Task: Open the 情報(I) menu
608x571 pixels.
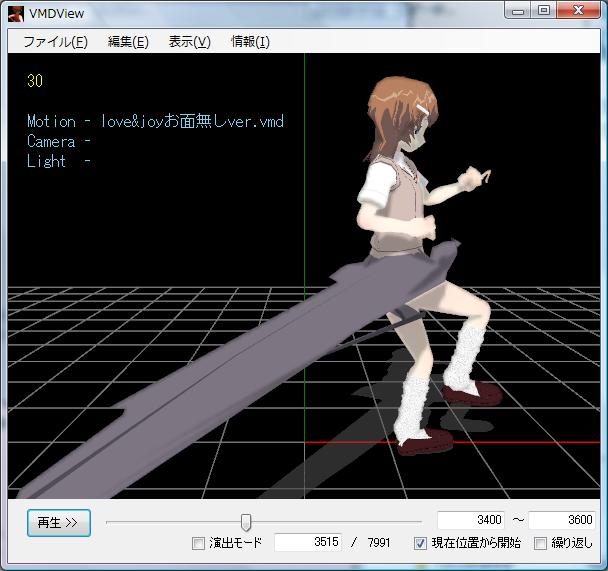Action: click(x=250, y=41)
